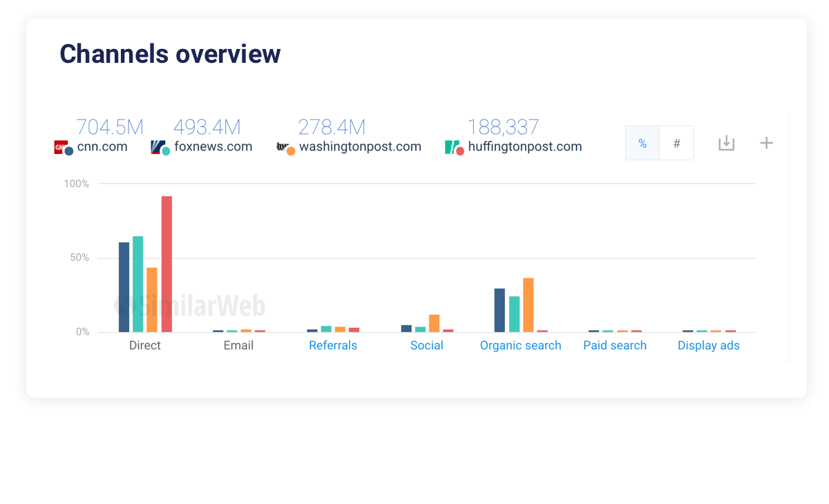Click the huffingtonpost.com favicon icon
Screen dimensions: 829x504
(x=453, y=147)
